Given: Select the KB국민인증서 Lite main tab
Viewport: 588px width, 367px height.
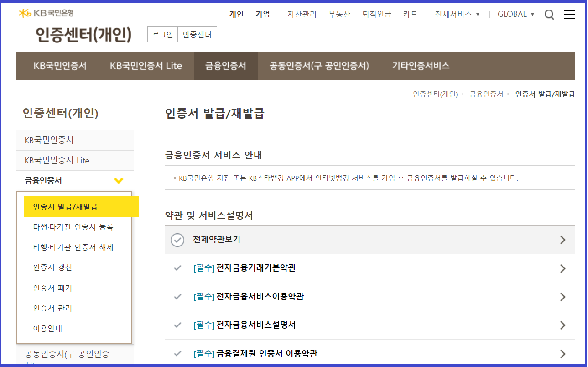Looking at the screenshot, I should click(x=146, y=66).
